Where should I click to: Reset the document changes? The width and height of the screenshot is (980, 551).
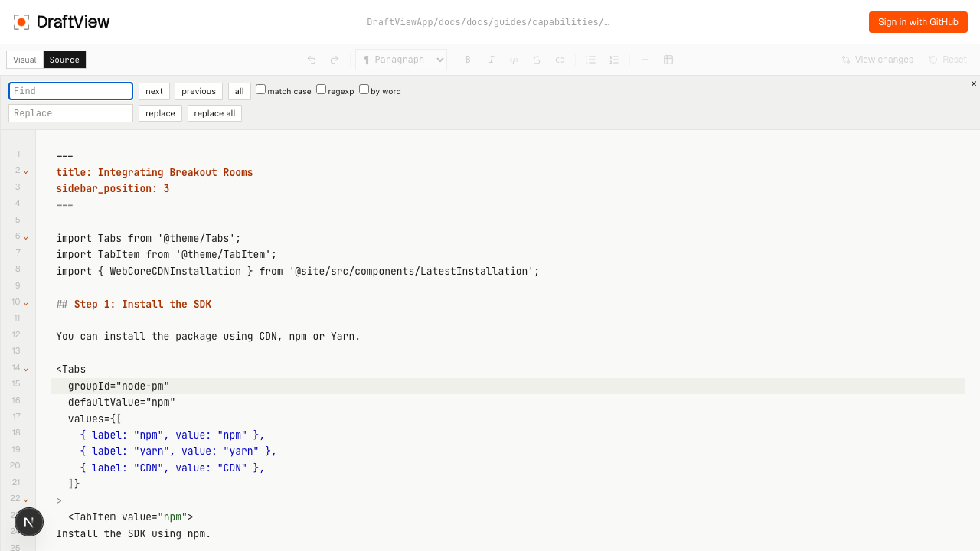click(x=948, y=60)
